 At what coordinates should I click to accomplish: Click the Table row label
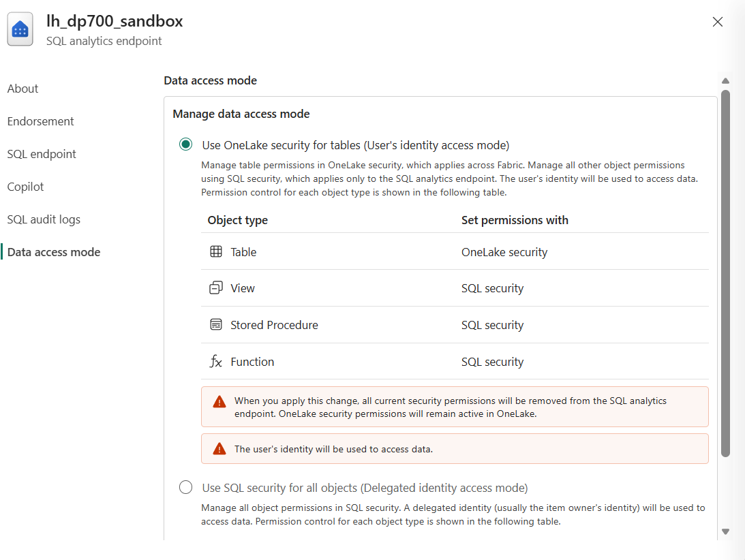pos(243,252)
